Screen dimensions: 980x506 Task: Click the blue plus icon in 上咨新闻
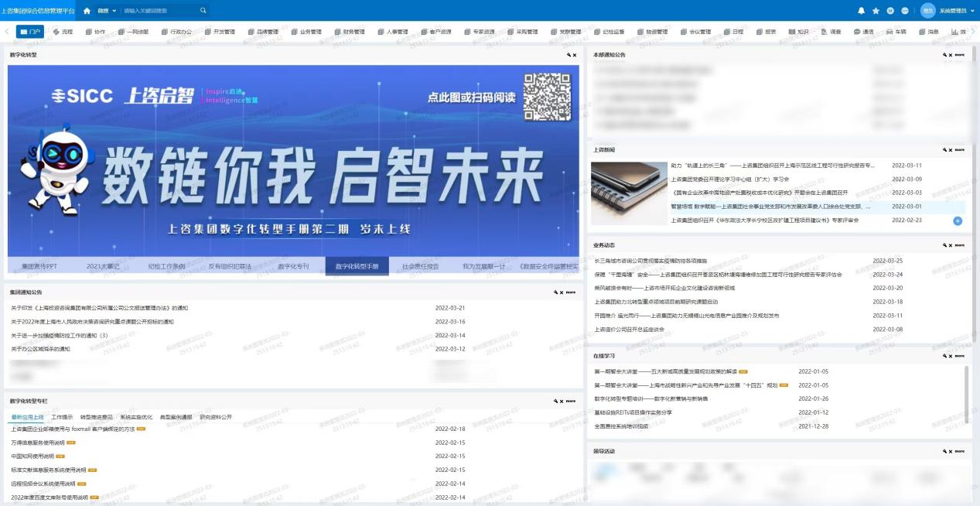[958, 221]
